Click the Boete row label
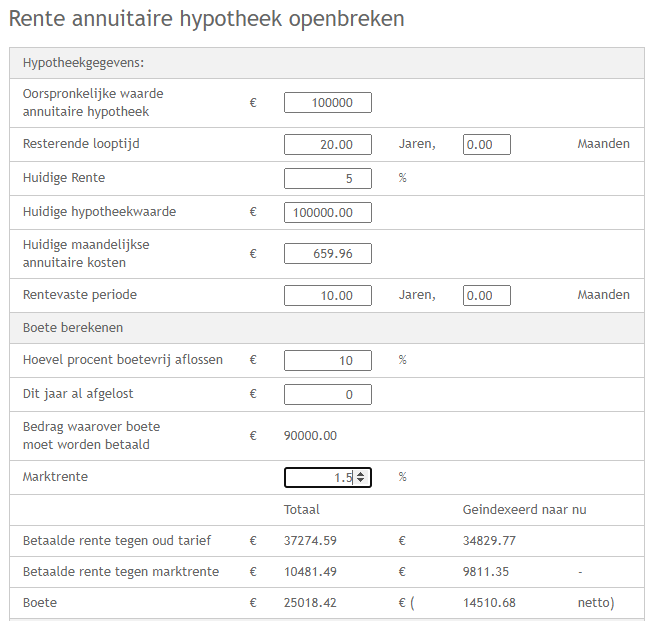Viewport: 655px width, 621px height. point(40,603)
